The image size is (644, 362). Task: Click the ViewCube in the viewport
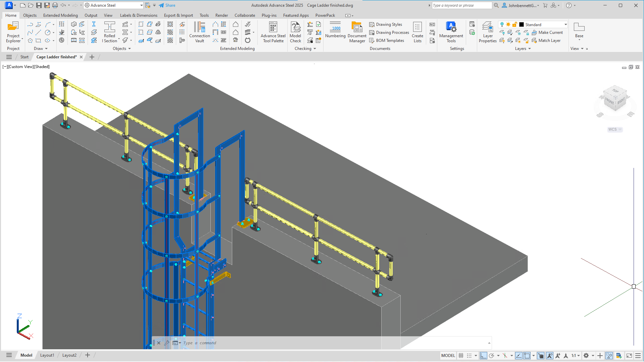click(x=615, y=98)
